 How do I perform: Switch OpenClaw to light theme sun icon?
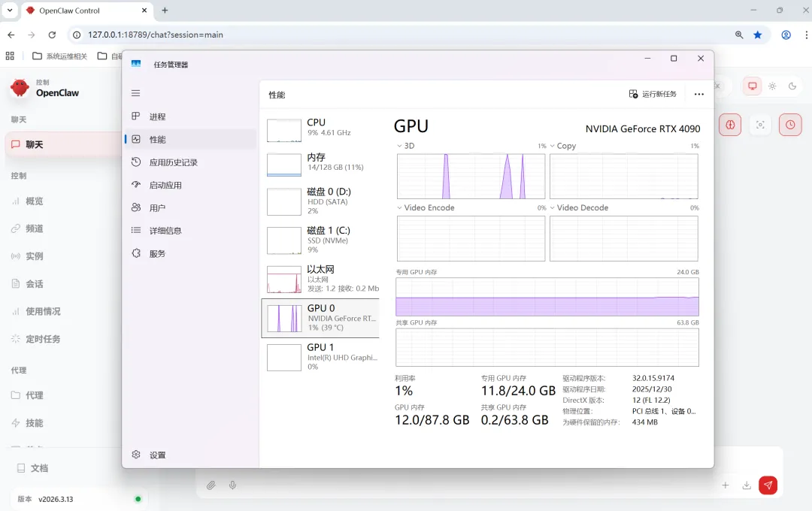click(772, 86)
